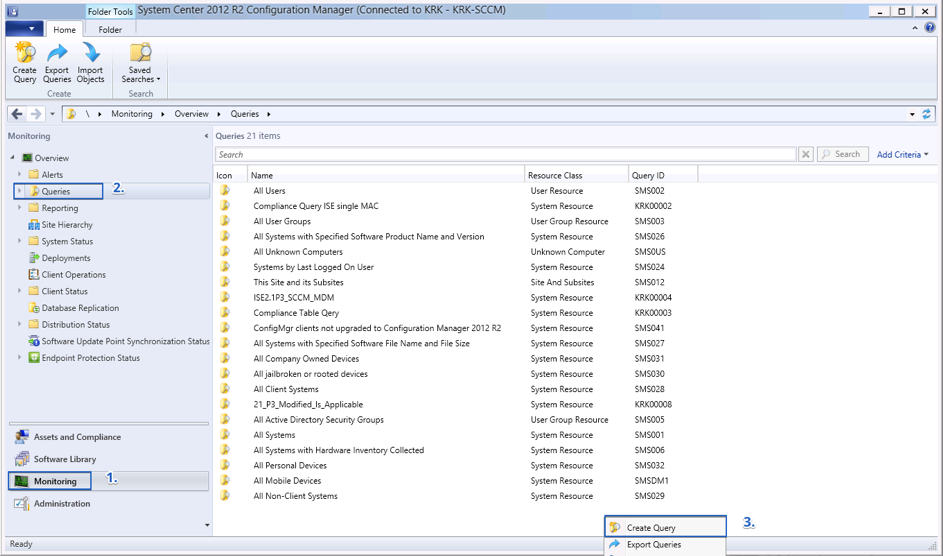The width and height of the screenshot is (943, 556).
Task: Open workspace pane options dropdown arrow
Action: 207,525
